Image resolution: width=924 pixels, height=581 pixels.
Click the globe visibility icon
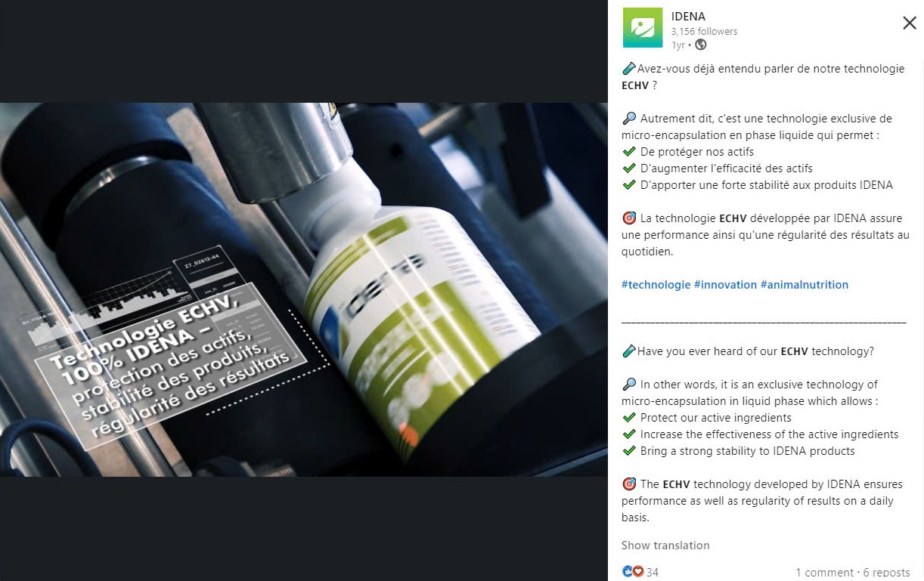tap(700, 45)
